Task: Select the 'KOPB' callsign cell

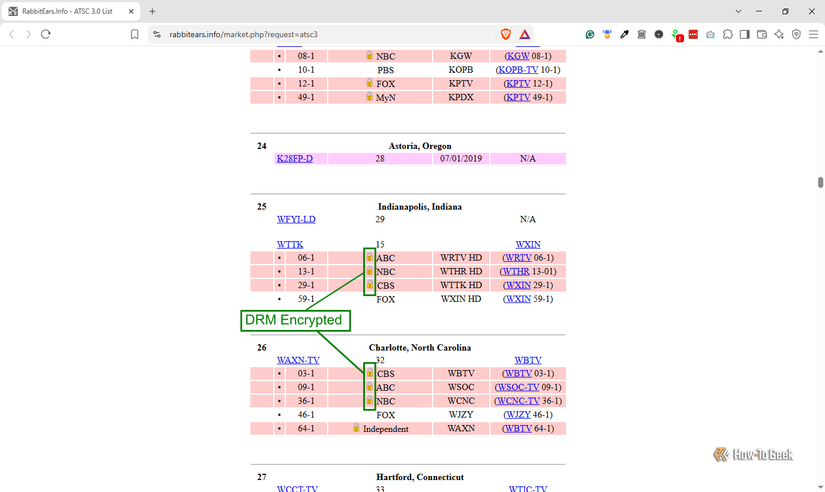Action: [461, 69]
